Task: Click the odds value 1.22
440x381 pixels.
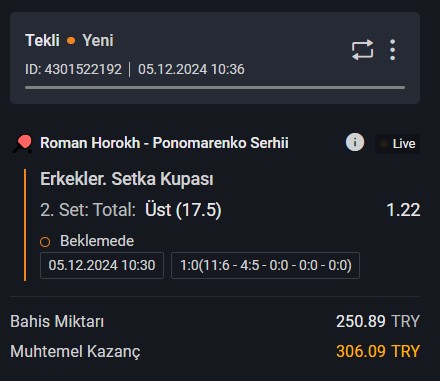Action: [403, 210]
